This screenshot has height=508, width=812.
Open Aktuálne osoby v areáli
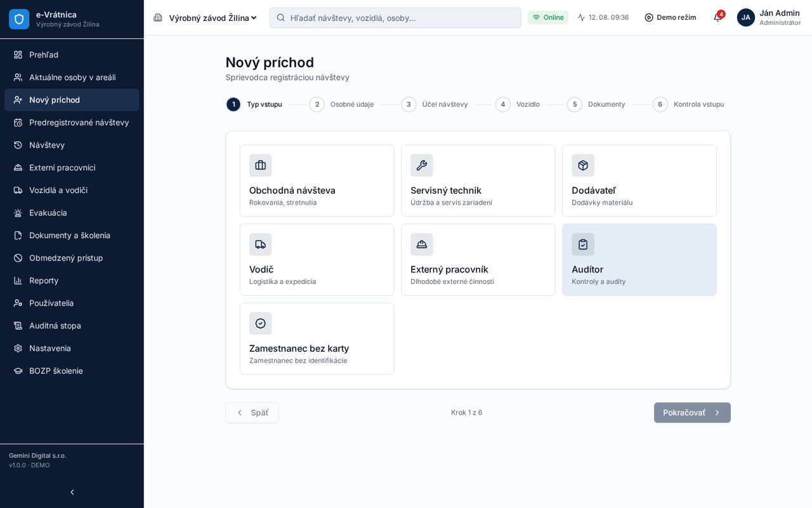point(72,77)
